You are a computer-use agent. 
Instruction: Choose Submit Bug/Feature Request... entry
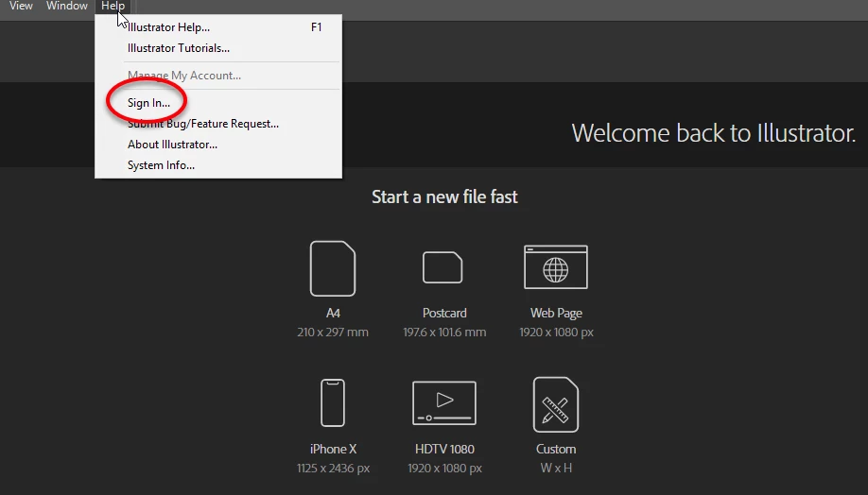218,124
